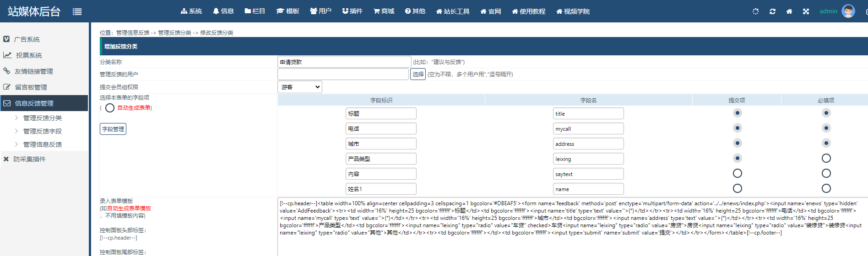Image resolution: width=868 pixels, height=256 pixels.
Task: Click the 投票系统 chart icon
Action: [x=7, y=55]
